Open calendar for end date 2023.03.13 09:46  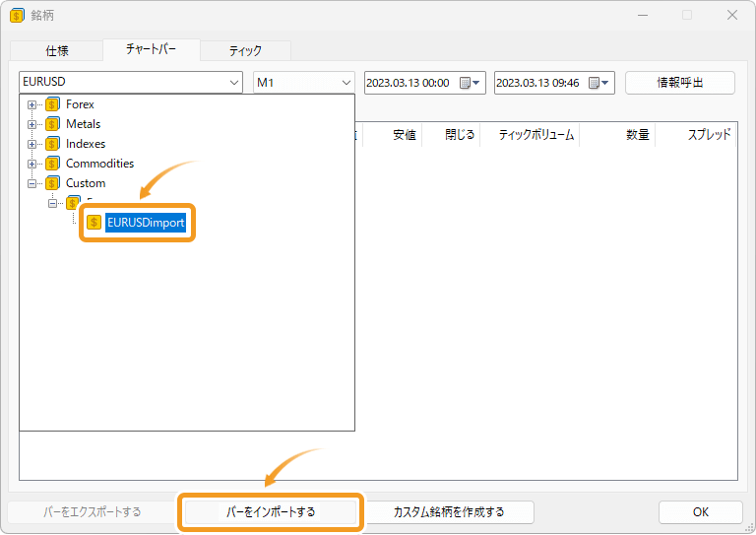(x=598, y=83)
